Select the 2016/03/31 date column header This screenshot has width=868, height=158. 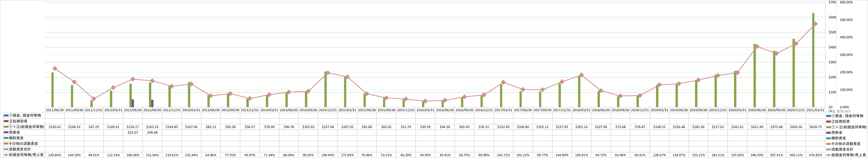(425, 110)
